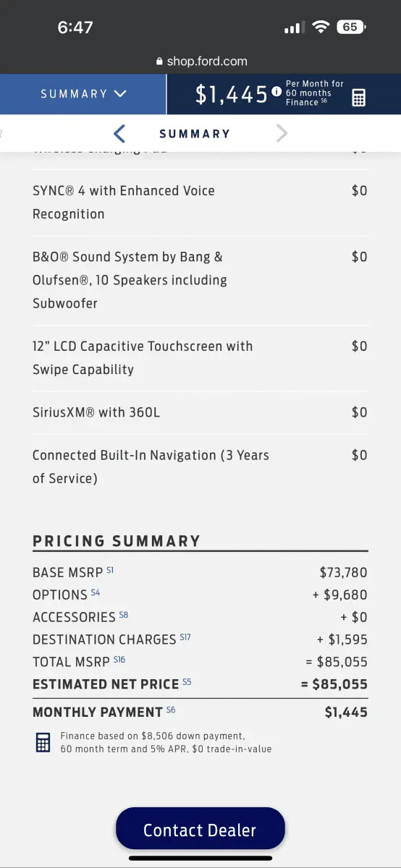Viewport: 401px width, 868px height.
Task: Open the S17 footnote on Destination Charges
Action: click(185, 637)
